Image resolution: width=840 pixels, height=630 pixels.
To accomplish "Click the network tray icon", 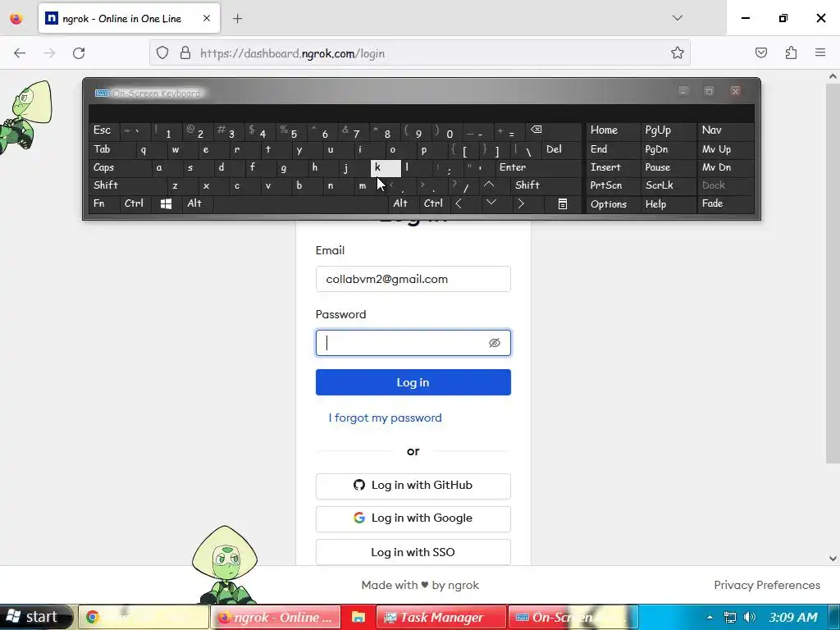I will 729,618.
